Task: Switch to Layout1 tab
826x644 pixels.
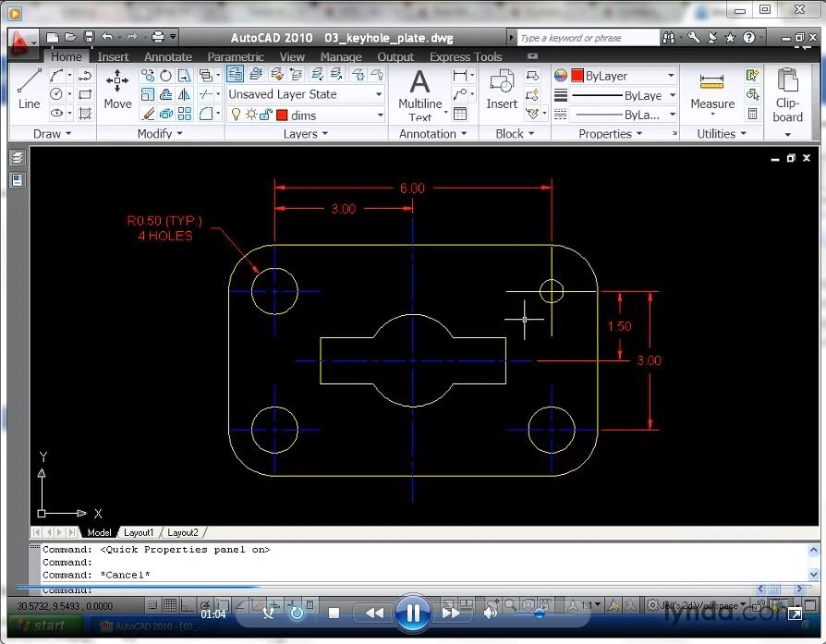Action: [x=139, y=532]
